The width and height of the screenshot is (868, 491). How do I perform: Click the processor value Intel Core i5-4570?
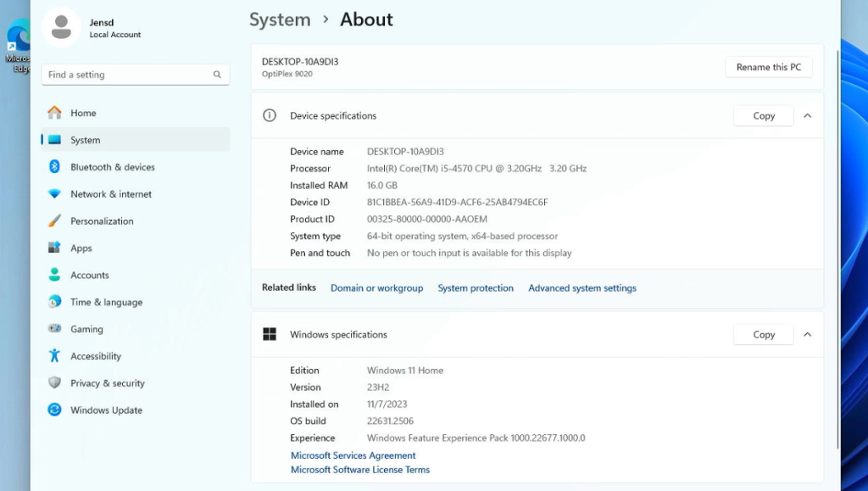click(476, 168)
